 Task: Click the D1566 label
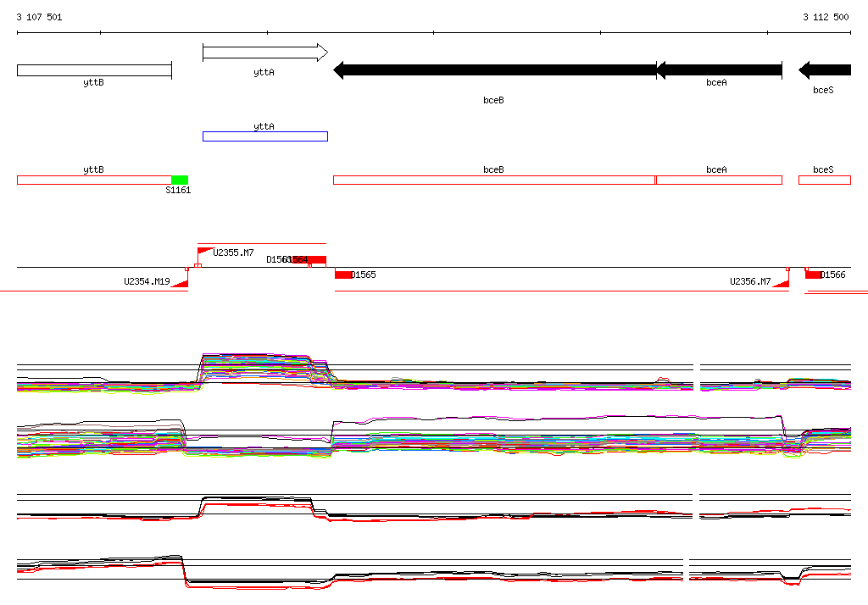(833, 275)
